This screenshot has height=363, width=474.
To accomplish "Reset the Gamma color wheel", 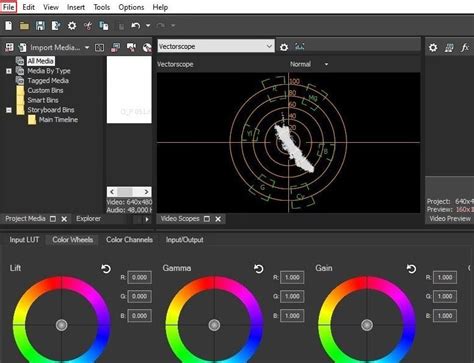I will pos(259,269).
